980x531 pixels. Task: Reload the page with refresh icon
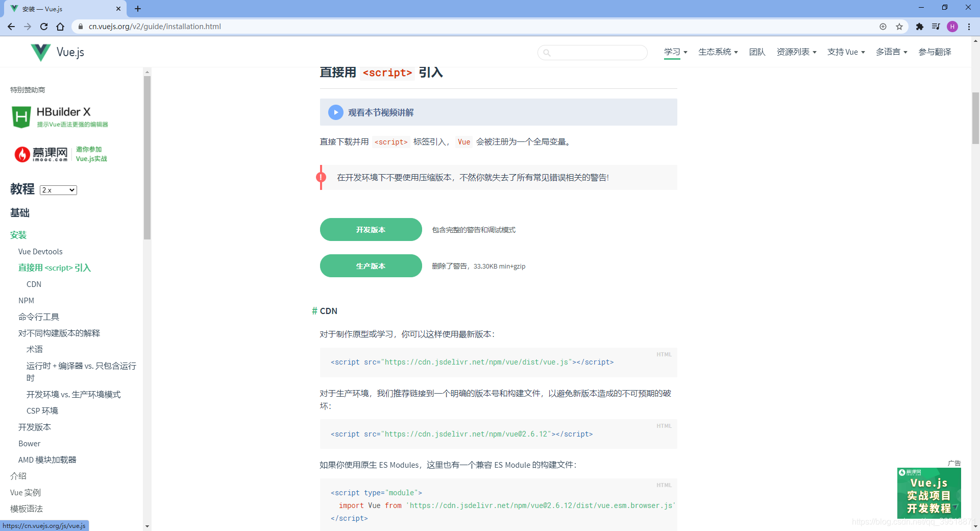(44, 27)
